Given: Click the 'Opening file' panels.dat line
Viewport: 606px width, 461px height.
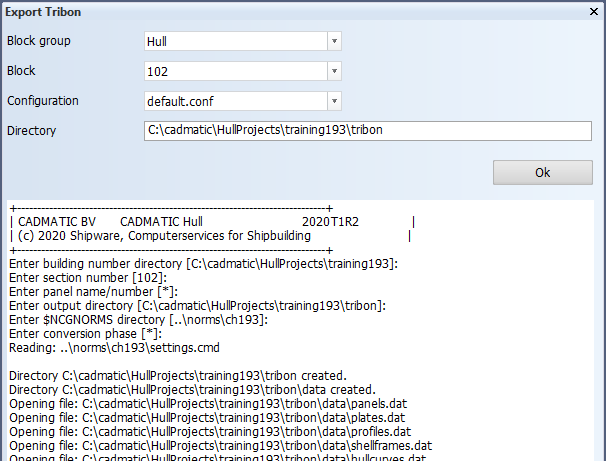Looking at the screenshot, I should point(208,404).
